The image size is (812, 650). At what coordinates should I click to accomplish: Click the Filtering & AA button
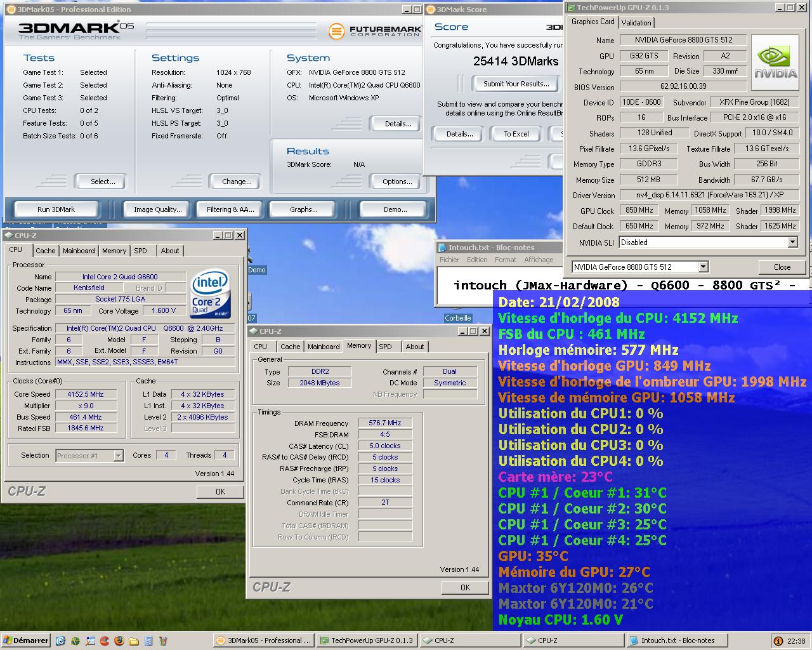point(230,209)
